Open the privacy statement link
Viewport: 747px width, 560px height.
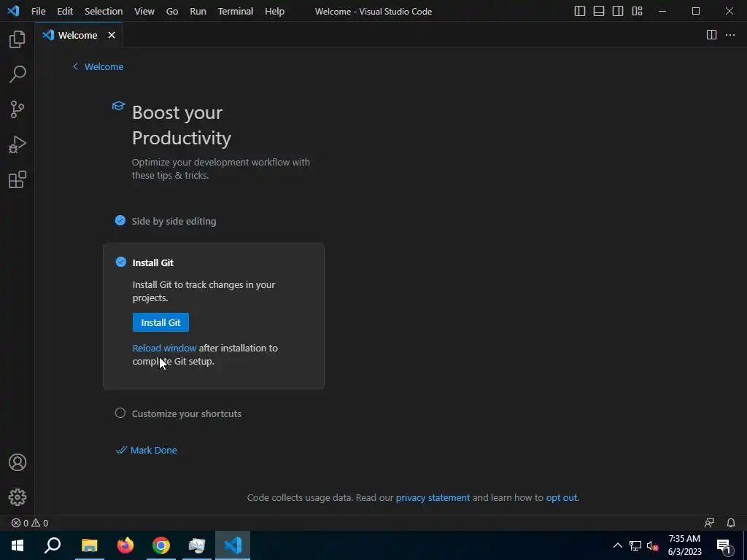[x=433, y=497]
